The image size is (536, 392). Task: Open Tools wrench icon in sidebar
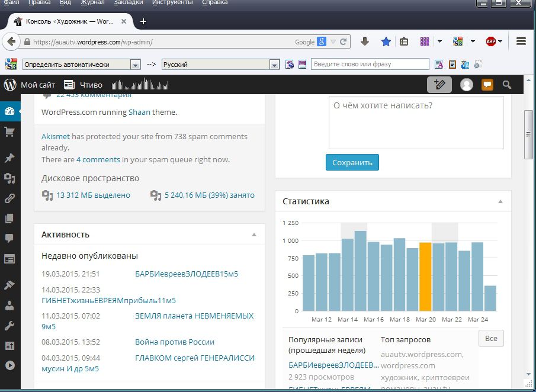(x=9, y=326)
